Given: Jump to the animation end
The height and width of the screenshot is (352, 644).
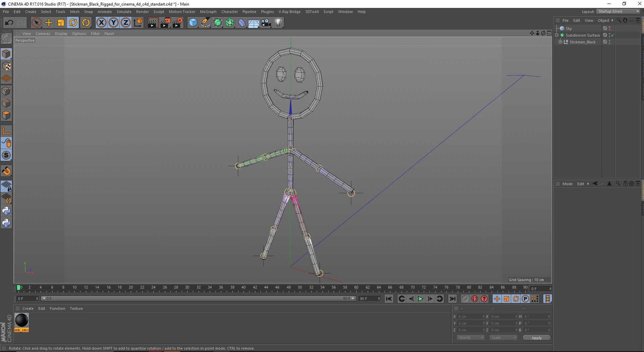Looking at the screenshot, I should tap(452, 299).
